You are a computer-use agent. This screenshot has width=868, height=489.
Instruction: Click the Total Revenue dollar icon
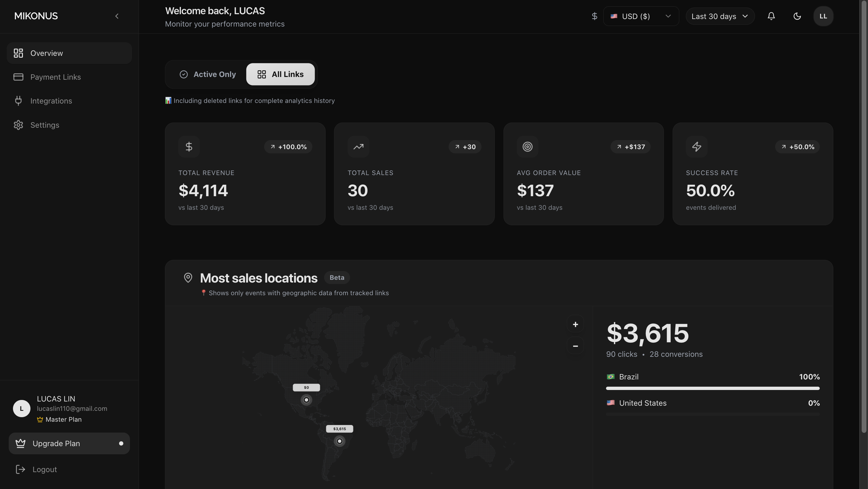(x=189, y=147)
